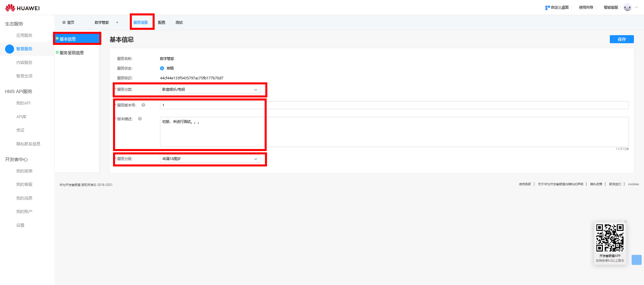This screenshot has width=644, height=285.
Task: Open 应用服务 in left sidebar
Action: click(x=24, y=35)
